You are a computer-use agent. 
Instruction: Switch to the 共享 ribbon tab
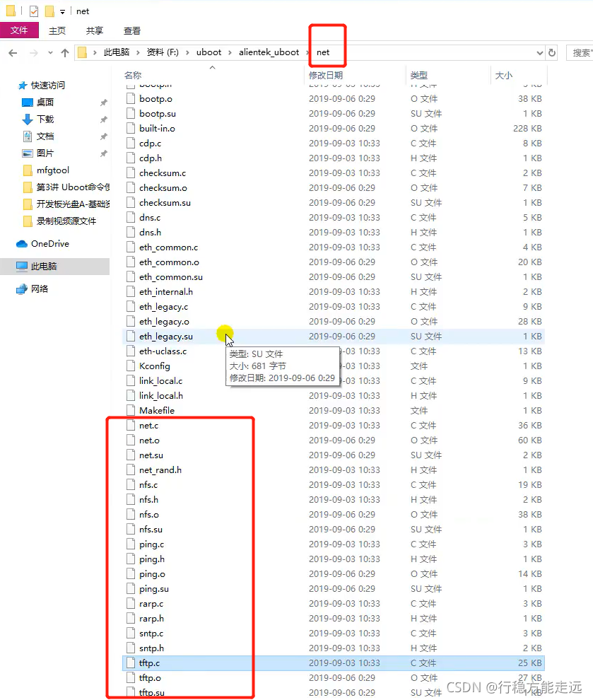[x=95, y=31]
